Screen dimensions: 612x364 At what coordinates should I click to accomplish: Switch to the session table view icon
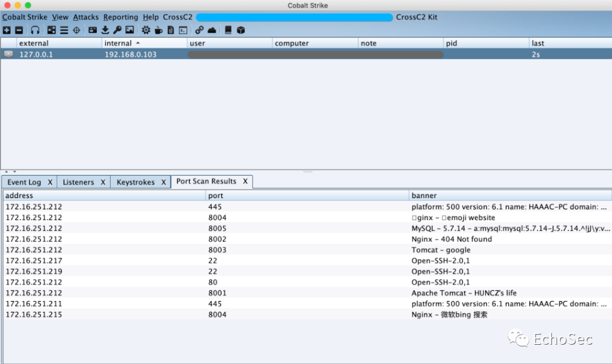pos(64,30)
